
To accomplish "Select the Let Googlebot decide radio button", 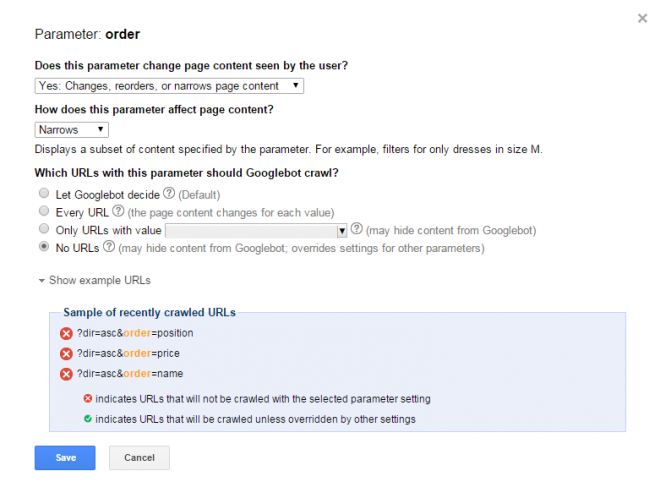I will coord(42,194).
